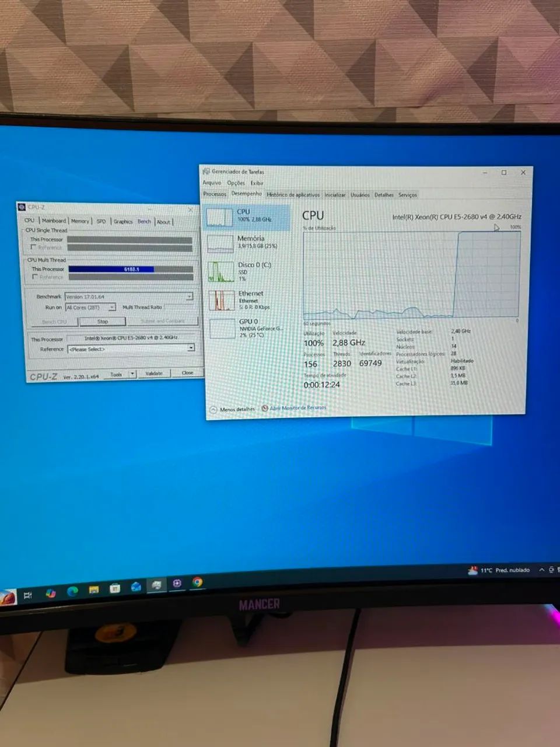The width and height of the screenshot is (560, 747).
Task: Open Microsoft Edge from the taskbar
Action: pyautogui.click(x=72, y=591)
